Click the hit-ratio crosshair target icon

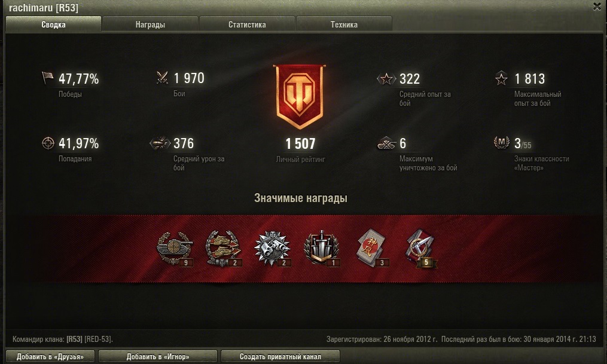pos(48,143)
